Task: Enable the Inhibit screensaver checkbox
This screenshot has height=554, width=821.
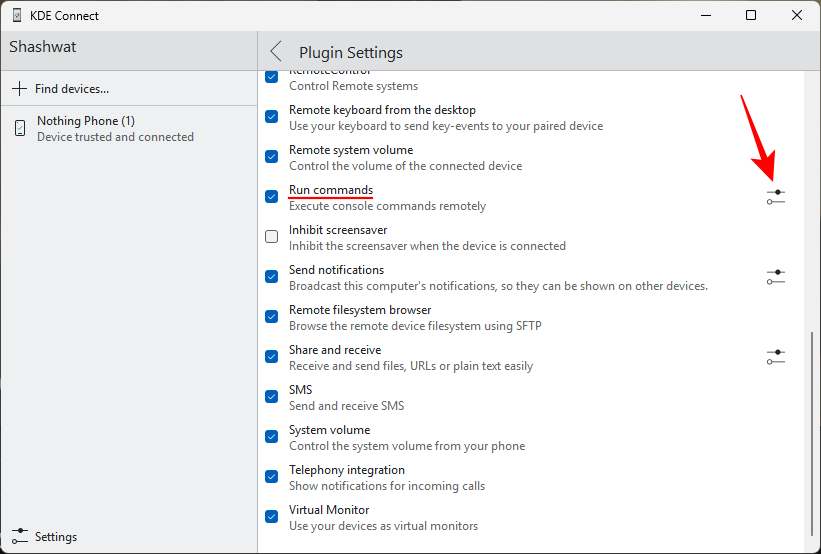Action: point(272,237)
